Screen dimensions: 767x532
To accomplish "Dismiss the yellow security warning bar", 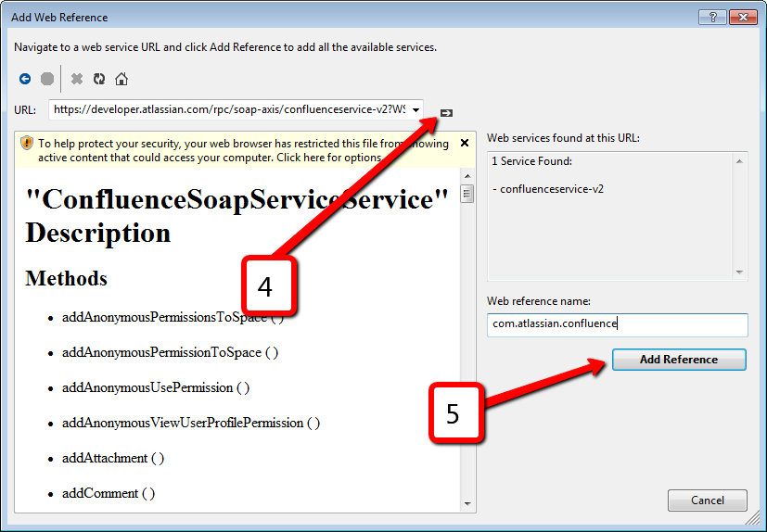I will click(466, 144).
